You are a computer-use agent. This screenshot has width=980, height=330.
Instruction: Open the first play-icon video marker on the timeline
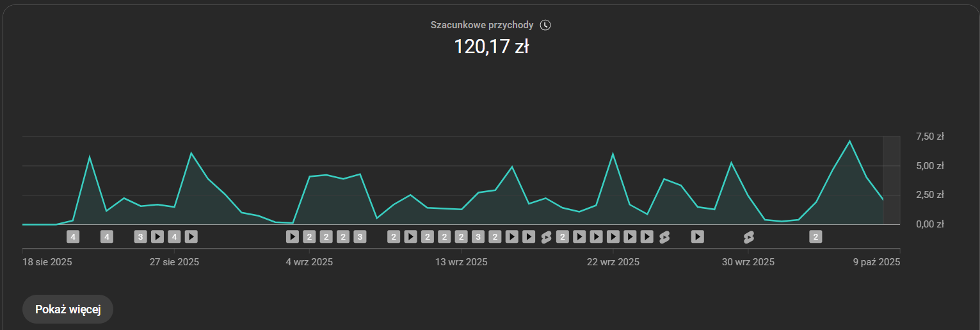[x=157, y=237]
